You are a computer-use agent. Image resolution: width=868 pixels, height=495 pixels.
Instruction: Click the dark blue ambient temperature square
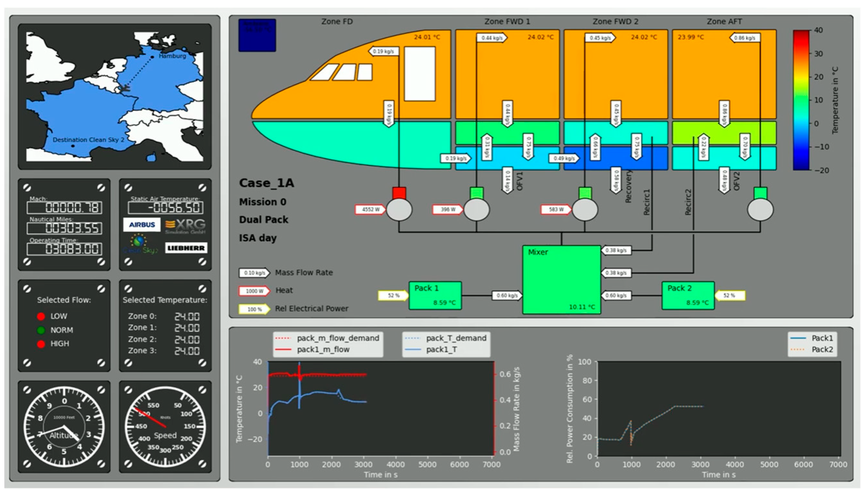tap(257, 35)
